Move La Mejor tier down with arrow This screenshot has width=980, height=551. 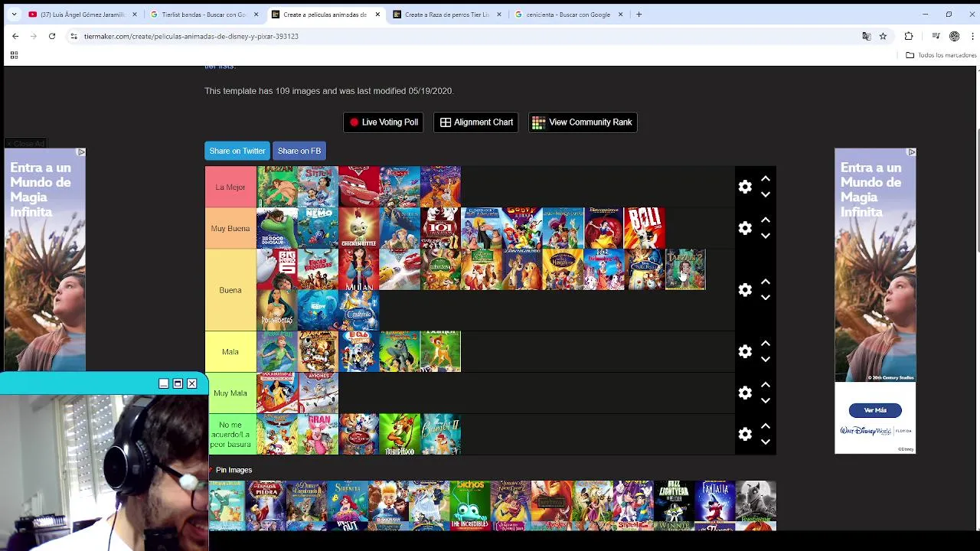pyautogui.click(x=765, y=194)
